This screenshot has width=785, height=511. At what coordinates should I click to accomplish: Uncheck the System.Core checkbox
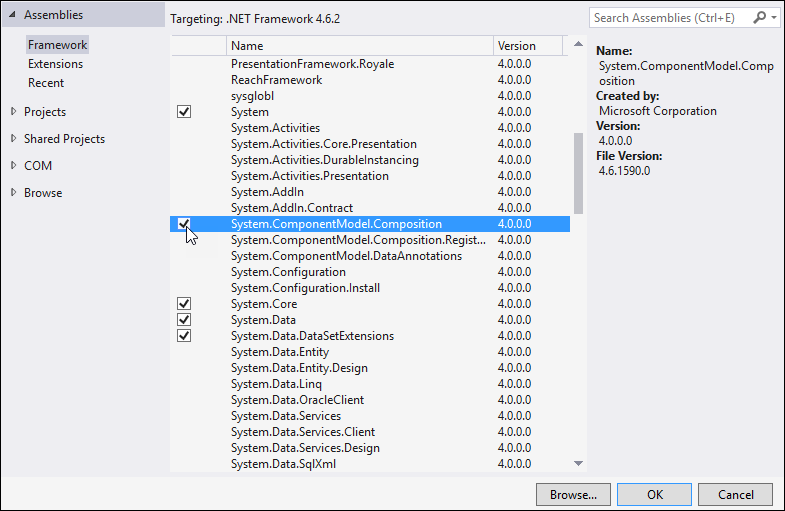click(x=183, y=304)
